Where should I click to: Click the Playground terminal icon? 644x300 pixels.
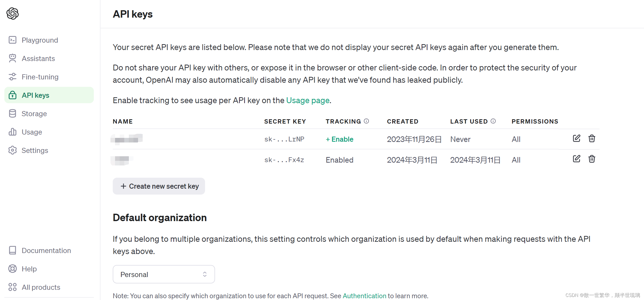point(13,40)
